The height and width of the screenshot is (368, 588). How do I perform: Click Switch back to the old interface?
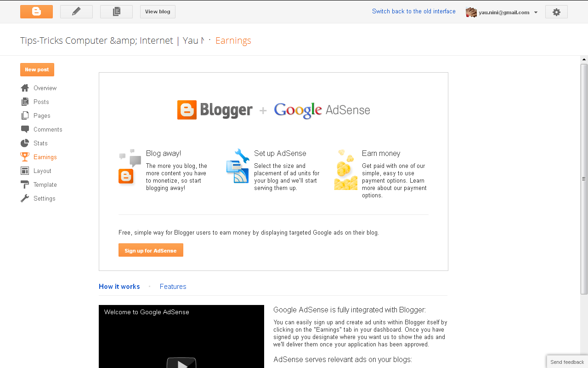click(414, 11)
